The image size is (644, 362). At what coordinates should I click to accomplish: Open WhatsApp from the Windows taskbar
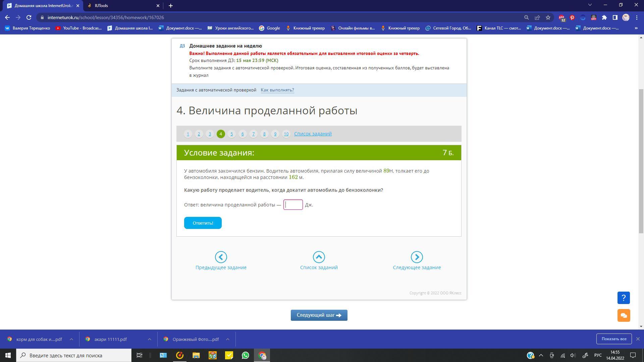(246, 355)
